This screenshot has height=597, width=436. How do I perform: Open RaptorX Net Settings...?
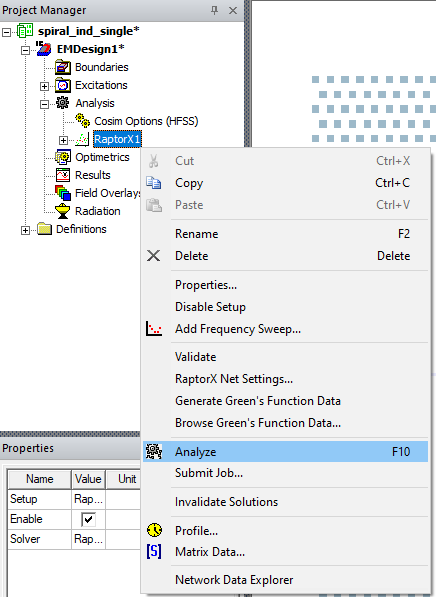point(286,379)
